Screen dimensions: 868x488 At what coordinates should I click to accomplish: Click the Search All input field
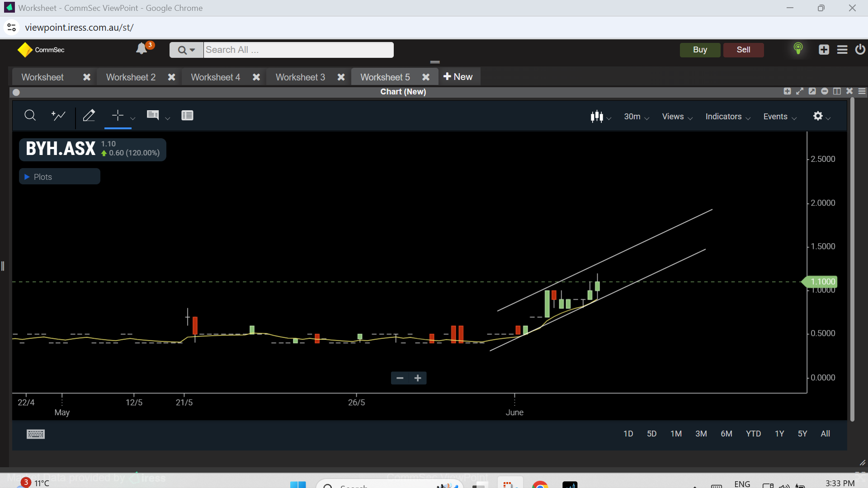tap(298, 50)
